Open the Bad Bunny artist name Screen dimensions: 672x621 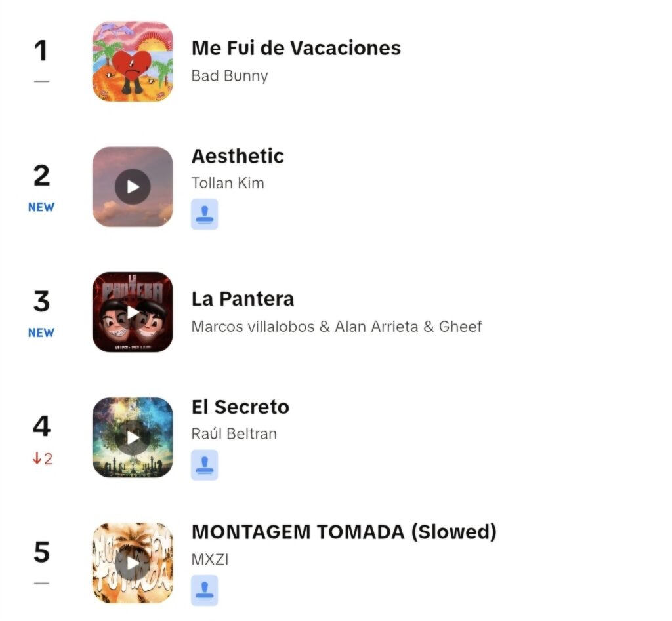pos(230,76)
